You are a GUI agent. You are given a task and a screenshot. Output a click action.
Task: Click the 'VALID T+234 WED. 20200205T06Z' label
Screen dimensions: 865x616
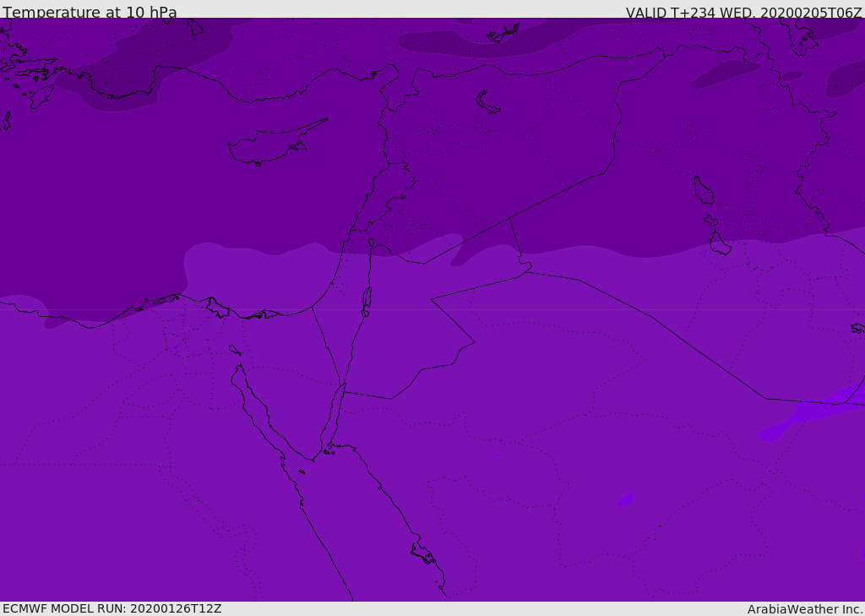[743, 12]
